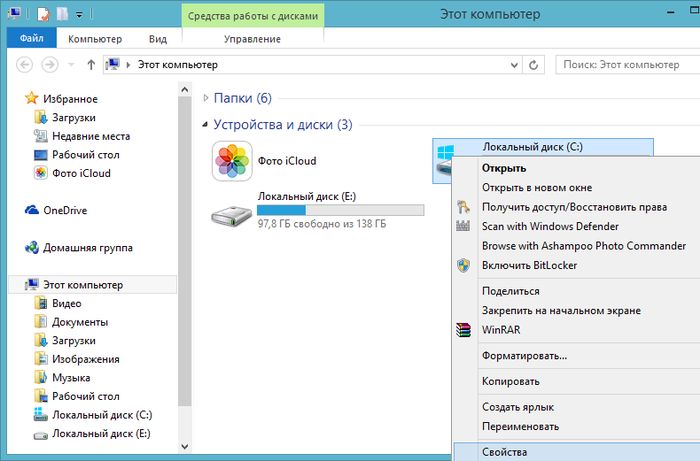This screenshot has height=461, width=700.
Task: Click the back navigation arrow
Action: click(24, 65)
